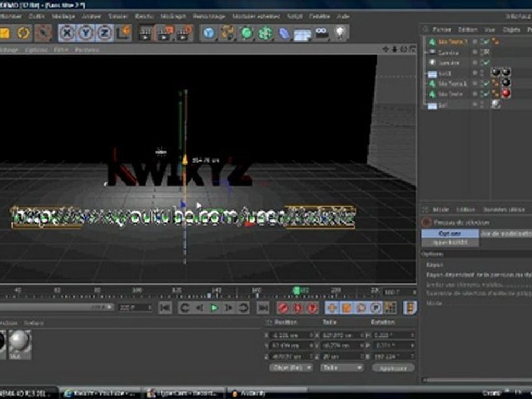
Task: Click the second red autokey button
Action: [x=298, y=308]
